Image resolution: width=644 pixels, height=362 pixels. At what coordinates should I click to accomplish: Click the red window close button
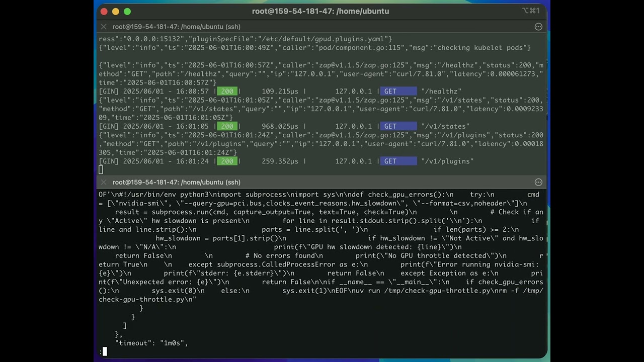click(104, 11)
